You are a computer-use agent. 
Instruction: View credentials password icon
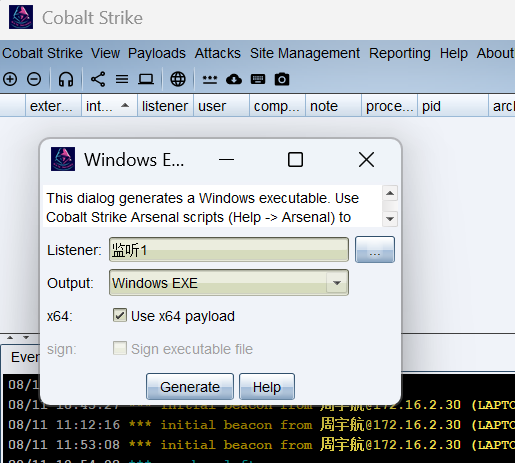pos(210,79)
